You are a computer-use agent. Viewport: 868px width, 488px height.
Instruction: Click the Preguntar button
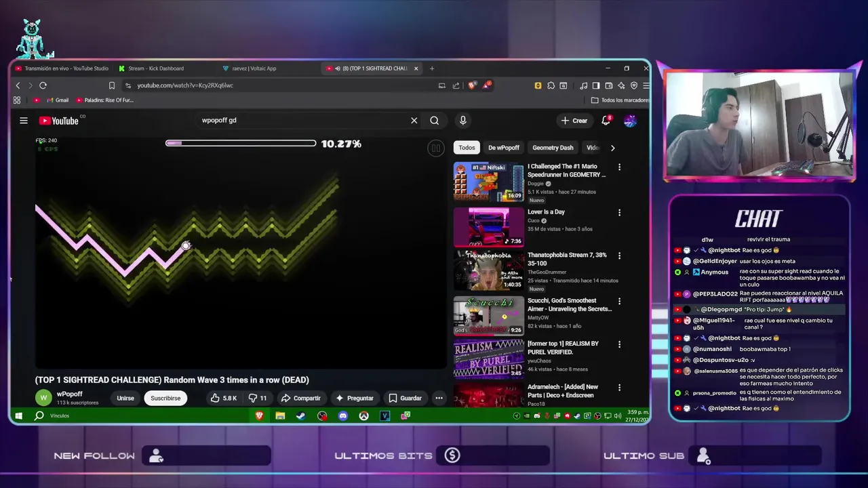(355, 398)
